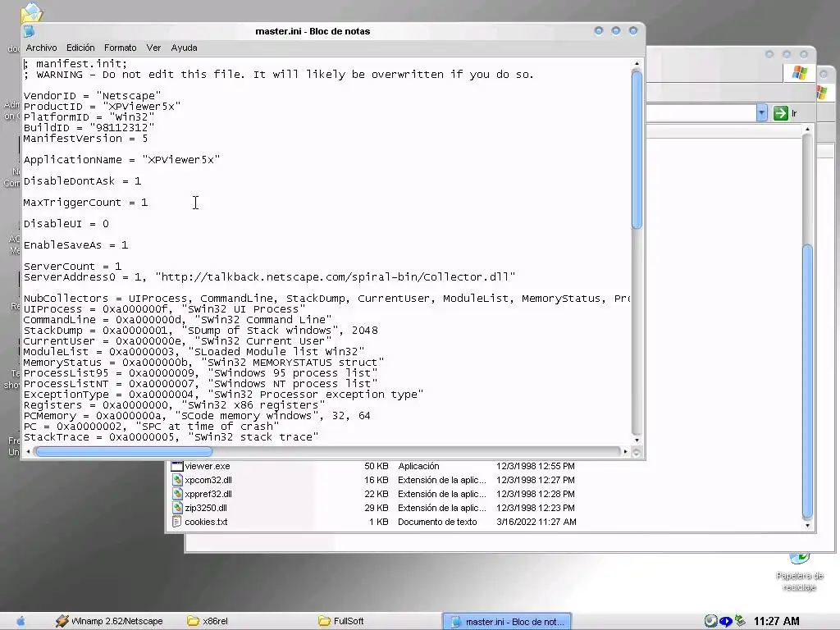Click the Notepad horizontal scrollbar thumb
This screenshot has height=630, width=840.
point(124,452)
